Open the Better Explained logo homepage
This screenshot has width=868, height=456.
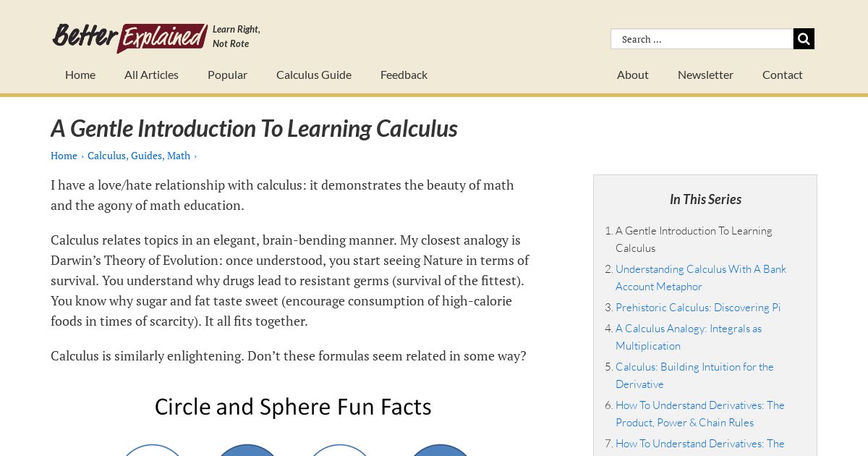click(130, 37)
